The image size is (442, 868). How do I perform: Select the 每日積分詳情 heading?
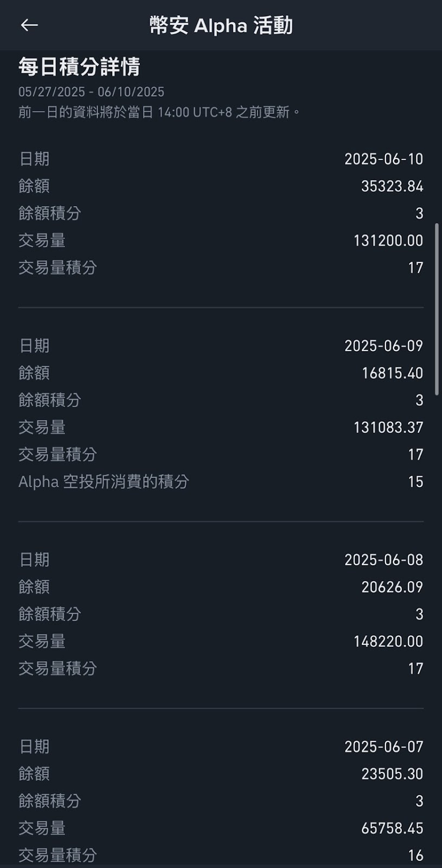tap(79, 67)
